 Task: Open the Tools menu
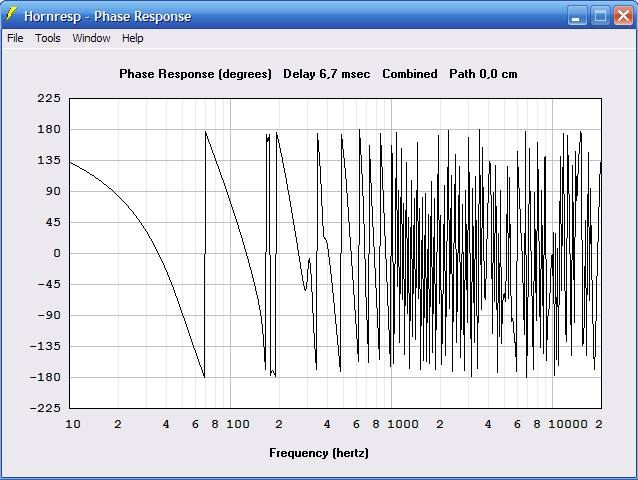coord(48,38)
